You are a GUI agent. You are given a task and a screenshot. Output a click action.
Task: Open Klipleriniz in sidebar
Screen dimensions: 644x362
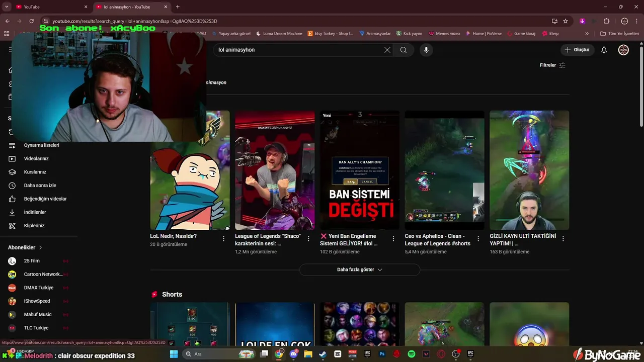tap(35, 226)
